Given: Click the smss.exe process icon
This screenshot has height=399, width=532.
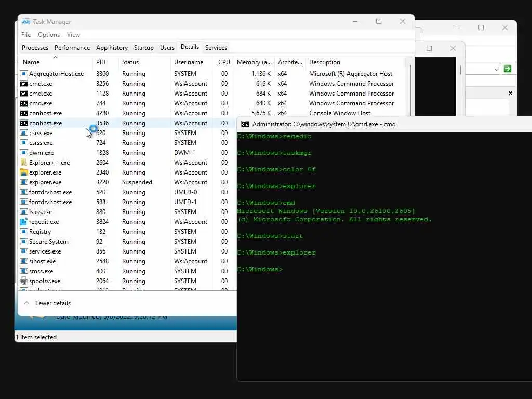Looking at the screenshot, I should click(24, 271).
